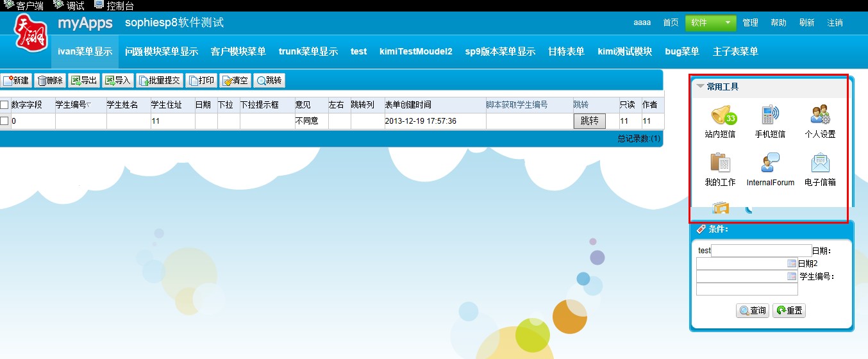Click the 导入 (import) button
868x359 pixels.
tap(118, 80)
